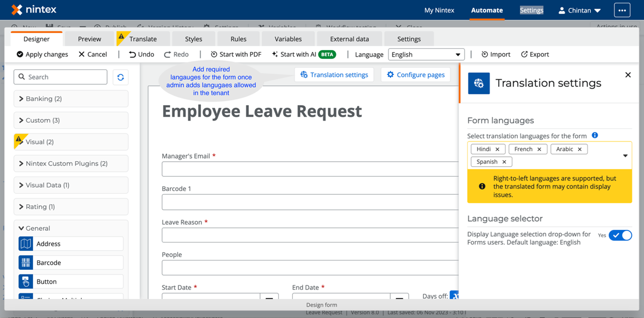The width and height of the screenshot is (644, 318).
Task: Expand the form languages selection dropdown arrow
Action: (x=625, y=155)
